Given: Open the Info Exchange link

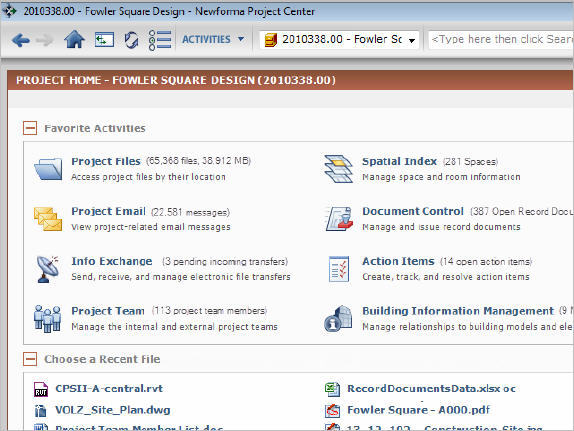Looking at the screenshot, I should tap(112, 261).
